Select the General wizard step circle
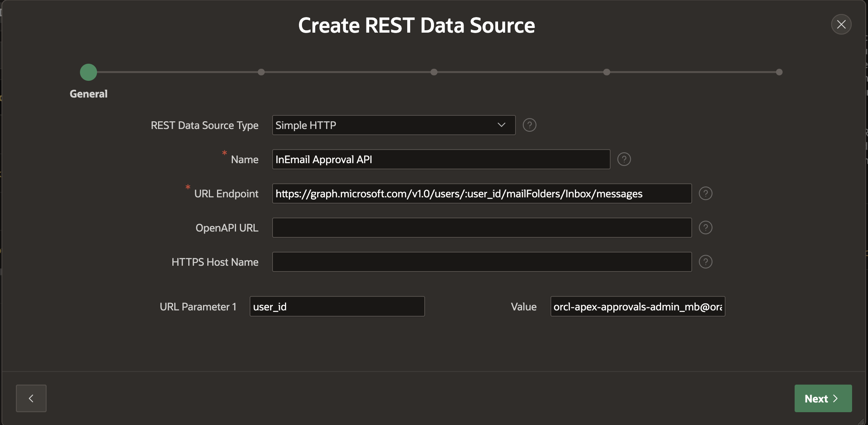Image resolution: width=868 pixels, height=425 pixels. point(89,72)
